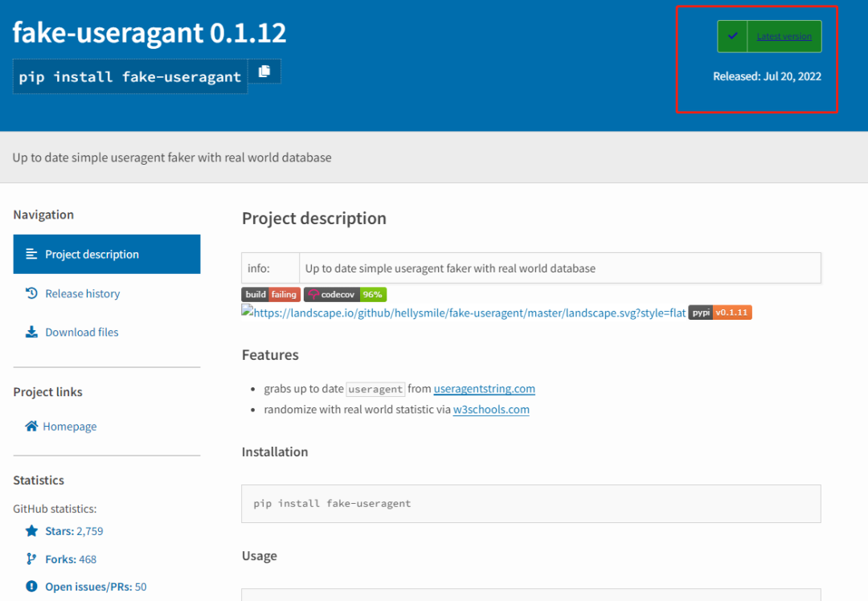This screenshot has width=868, height=601.
Task: Click the Statistics heading in sidebar
Action: 39,480
